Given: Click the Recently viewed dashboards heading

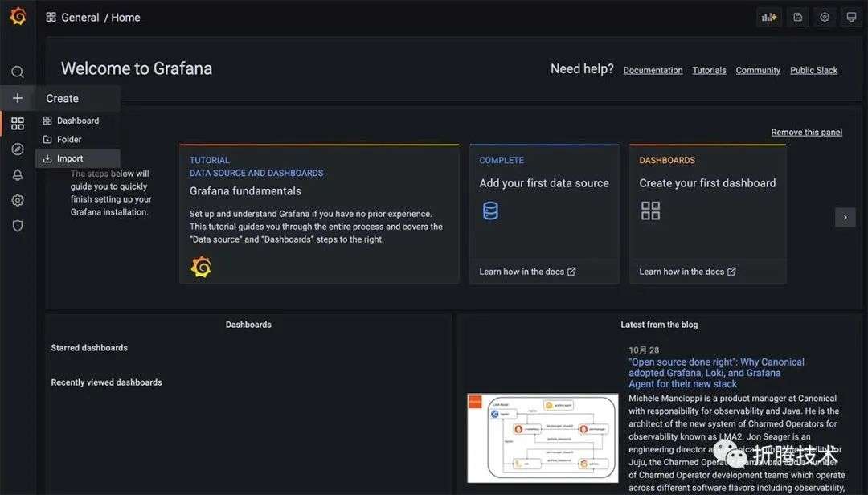Looking at the screenshot, I should tap(106, 382).
